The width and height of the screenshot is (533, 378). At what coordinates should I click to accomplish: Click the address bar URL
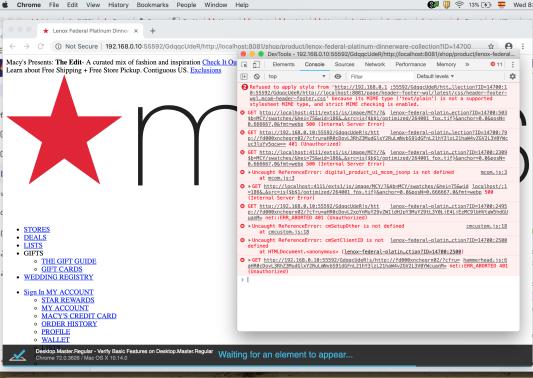click(x=288, y=46)
